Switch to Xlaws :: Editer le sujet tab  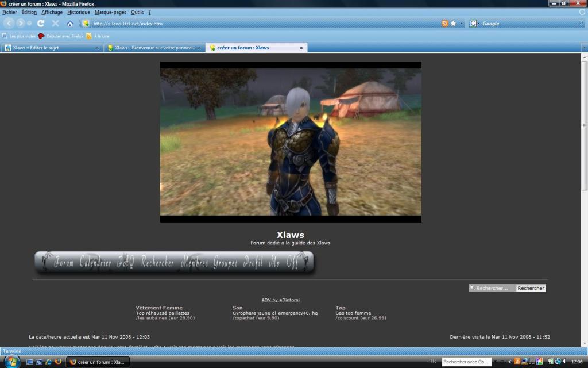51,48
